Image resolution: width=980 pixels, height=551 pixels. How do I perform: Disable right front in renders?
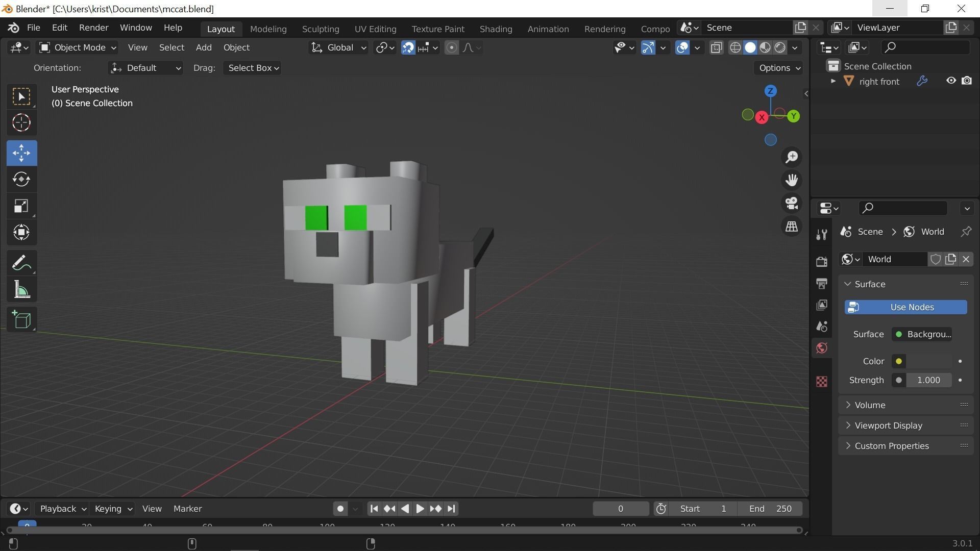tap(967, 81)
